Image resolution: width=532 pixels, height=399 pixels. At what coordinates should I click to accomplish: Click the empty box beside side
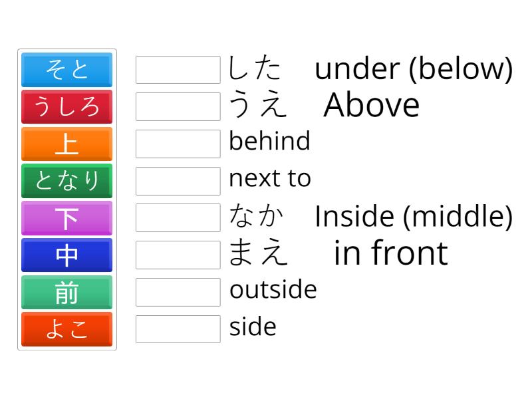point(178,327)
